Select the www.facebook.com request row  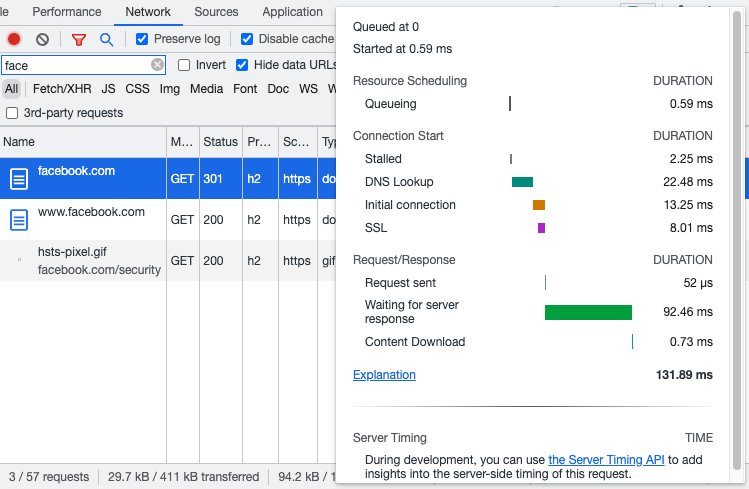click(168, 220)
